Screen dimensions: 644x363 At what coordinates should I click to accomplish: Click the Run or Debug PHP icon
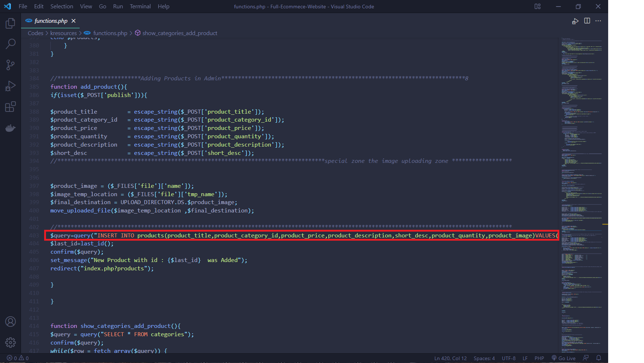point(575,21)
